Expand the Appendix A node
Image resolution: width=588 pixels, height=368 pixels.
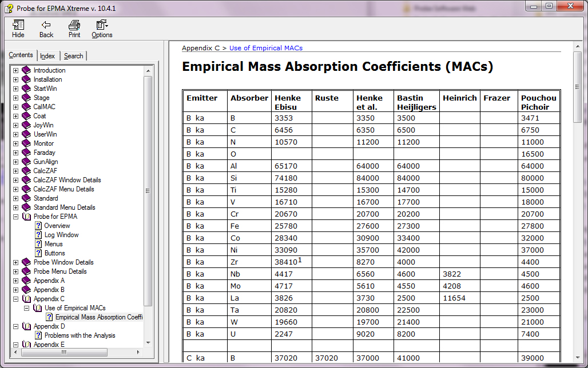[16, 281]
